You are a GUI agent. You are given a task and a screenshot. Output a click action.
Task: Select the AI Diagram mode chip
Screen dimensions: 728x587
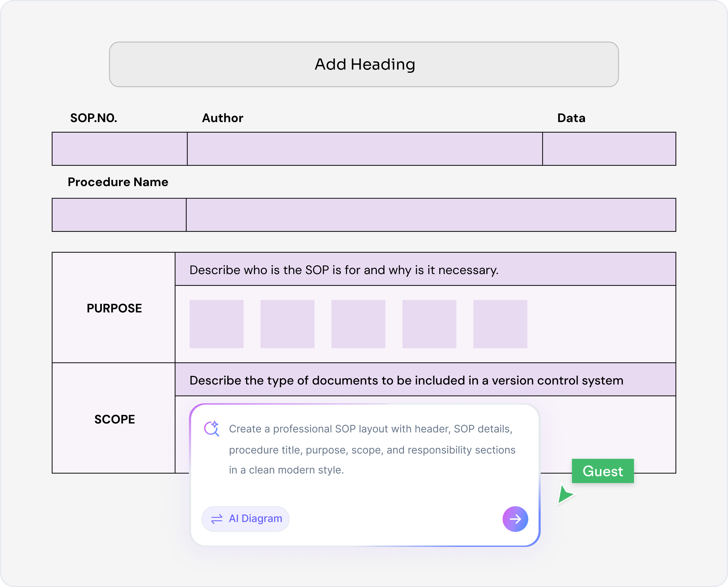[245, 519]
